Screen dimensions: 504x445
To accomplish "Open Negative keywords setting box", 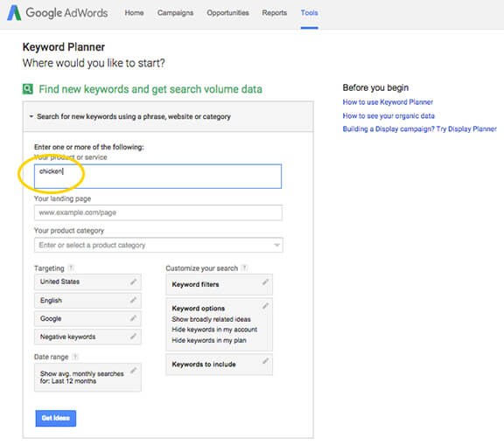I will point(87,337).
